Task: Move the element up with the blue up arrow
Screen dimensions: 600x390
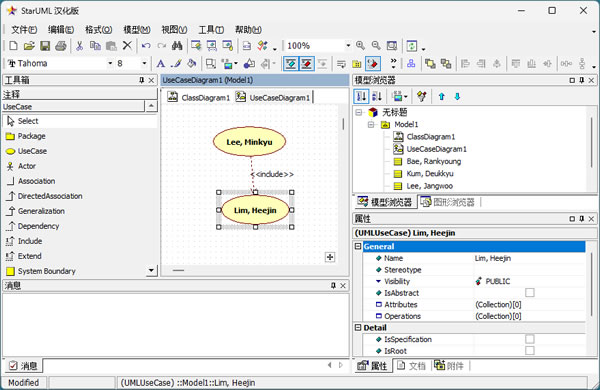Action: [x=442, y=96]
